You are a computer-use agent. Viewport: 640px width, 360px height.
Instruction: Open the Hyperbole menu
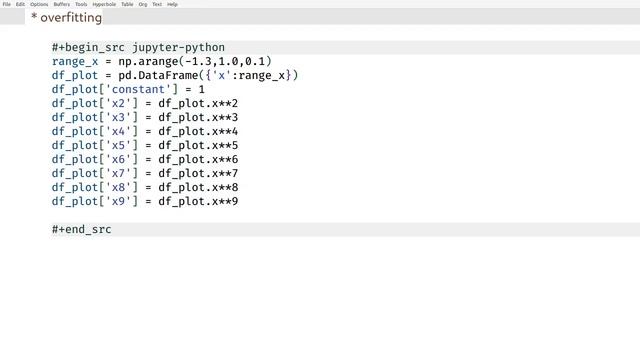(104, 4)
